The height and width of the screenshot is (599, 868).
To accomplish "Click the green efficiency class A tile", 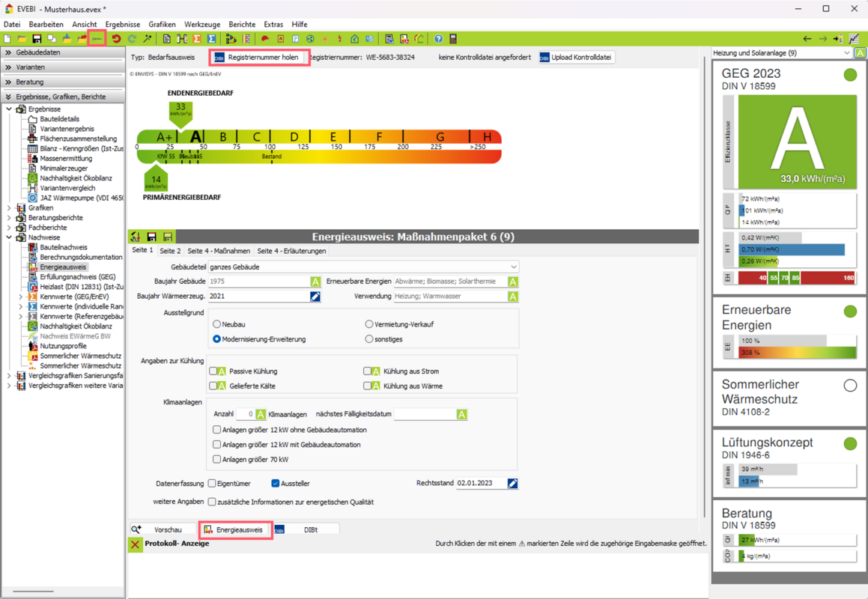I will coord(796,141).
